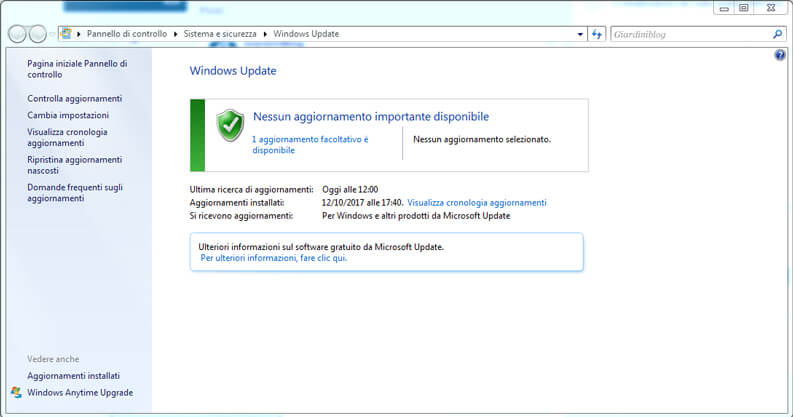The image size is (793, 417).
Task: Click the search magnifier icon
Action: pos(777,34)
